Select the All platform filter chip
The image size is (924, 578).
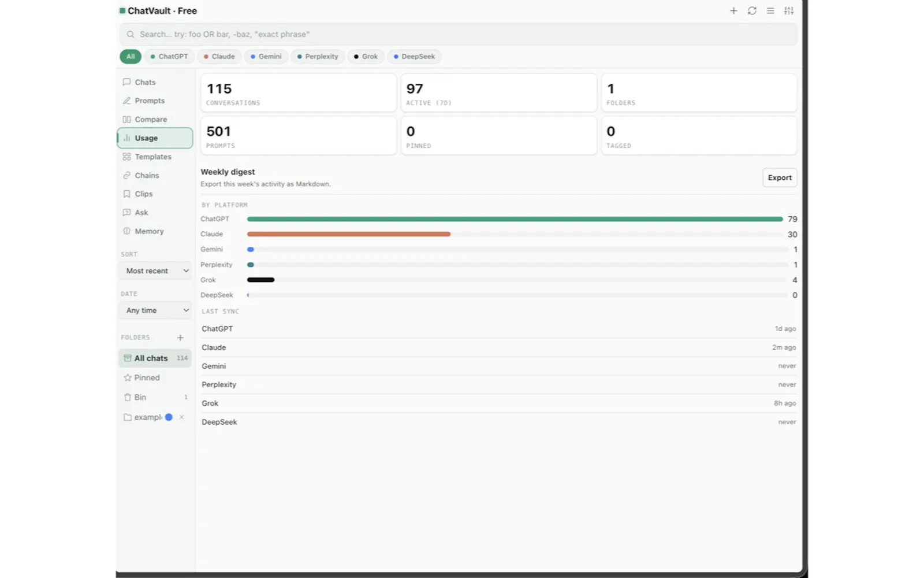(131, 57)
